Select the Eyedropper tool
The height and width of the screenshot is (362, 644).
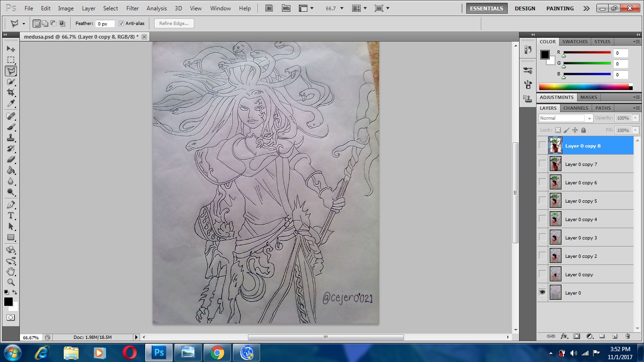pos(11,103)
